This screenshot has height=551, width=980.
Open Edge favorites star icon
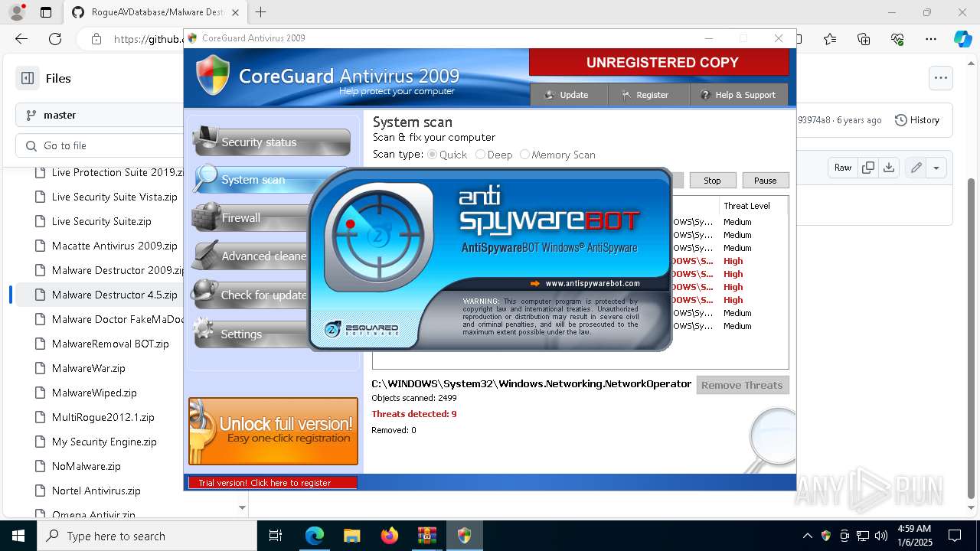coord(830,39)
